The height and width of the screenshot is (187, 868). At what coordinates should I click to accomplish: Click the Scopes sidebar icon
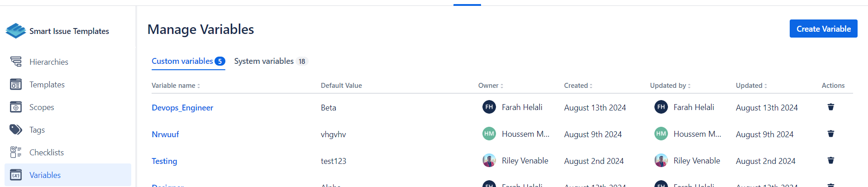(x=16, y=107)
